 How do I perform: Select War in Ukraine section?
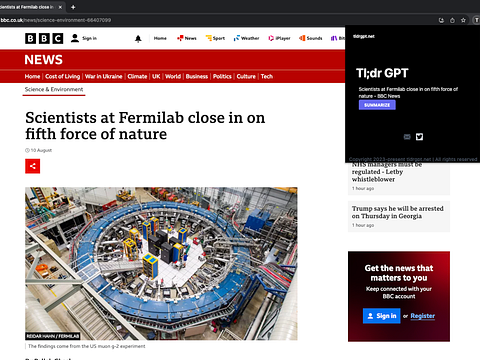[x=104, y=76]
